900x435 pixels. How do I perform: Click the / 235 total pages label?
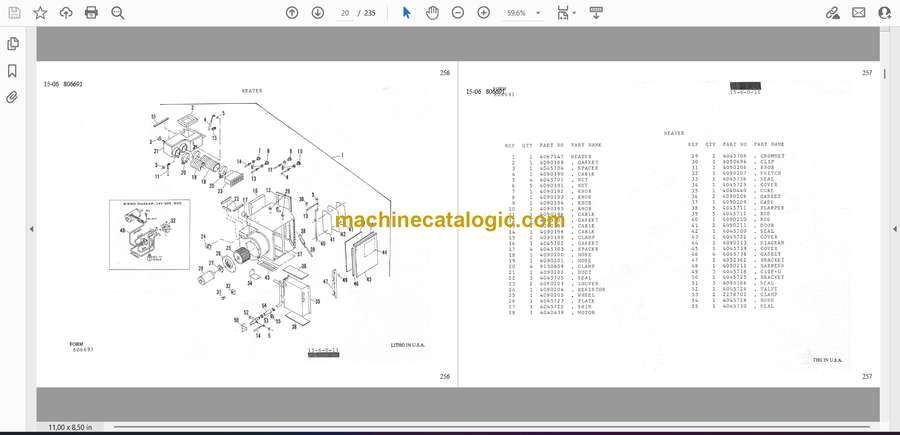click(366, 13)
